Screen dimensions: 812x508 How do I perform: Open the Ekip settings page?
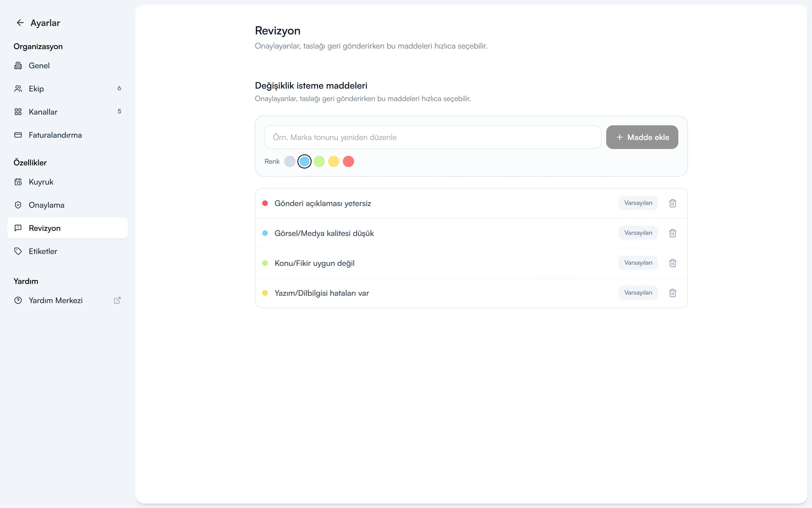(x=67, y=89)
